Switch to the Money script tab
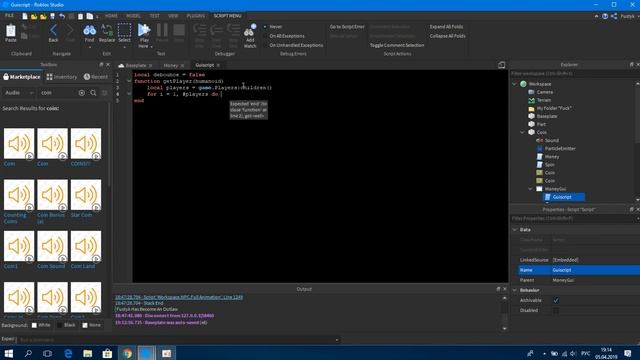Viewport: 640px width, 360px height. click(x=171, y=65)
